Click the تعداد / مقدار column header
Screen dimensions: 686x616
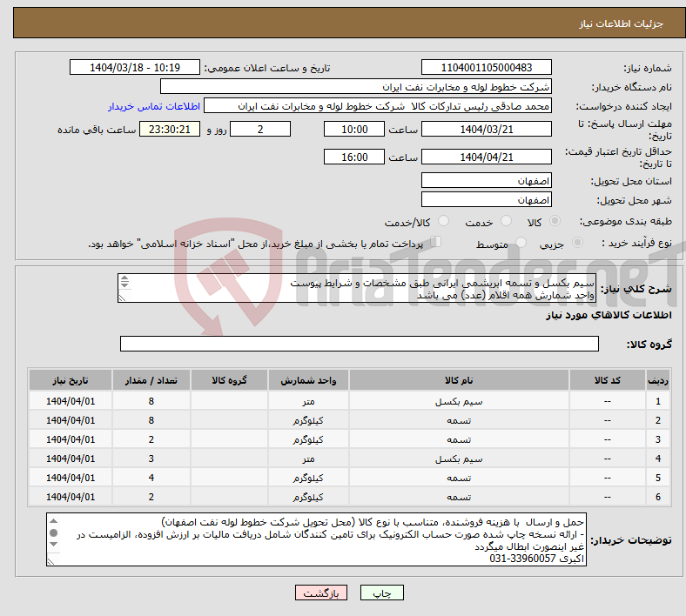tap(151, 380)
